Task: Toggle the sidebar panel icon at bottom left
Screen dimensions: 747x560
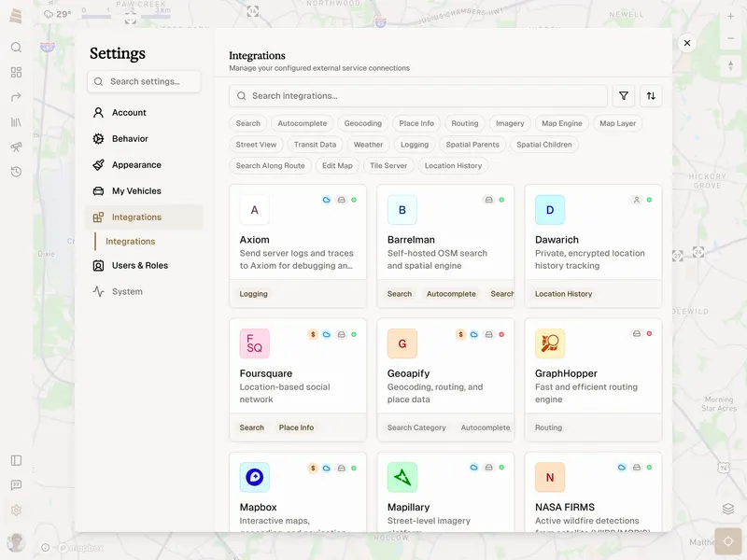Action: 16,460
